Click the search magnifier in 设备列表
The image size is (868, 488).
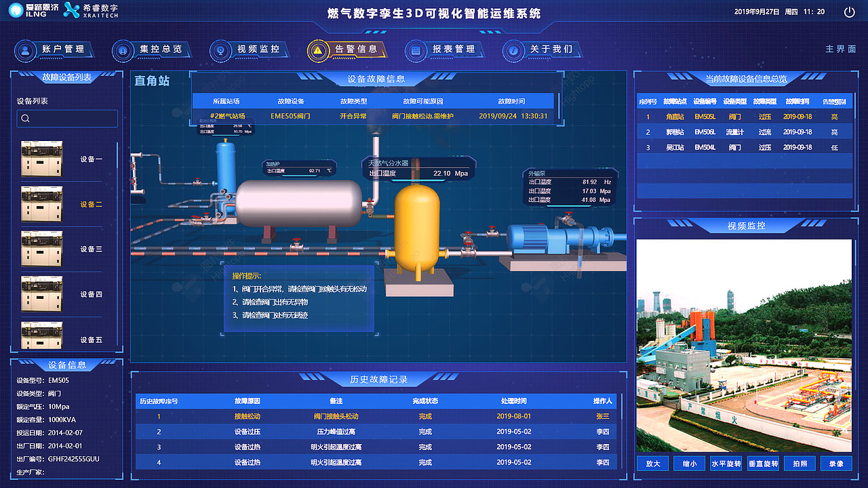click(x=25, y=118)
